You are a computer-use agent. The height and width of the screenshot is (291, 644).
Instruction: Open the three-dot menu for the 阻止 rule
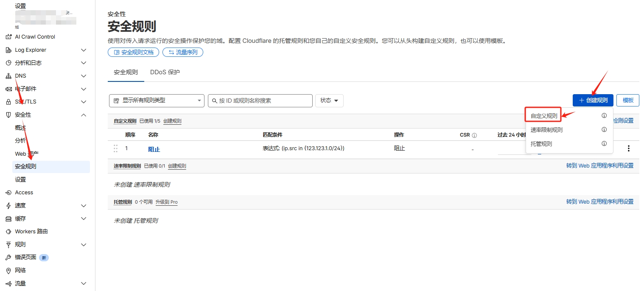pyautogui.click(x=628, y=148)
